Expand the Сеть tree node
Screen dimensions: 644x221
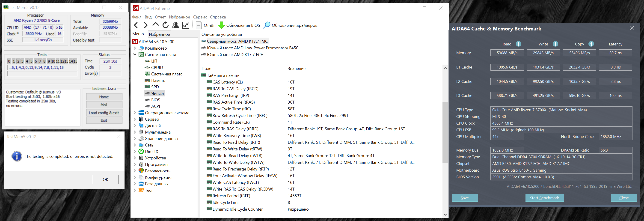(135, 145)
